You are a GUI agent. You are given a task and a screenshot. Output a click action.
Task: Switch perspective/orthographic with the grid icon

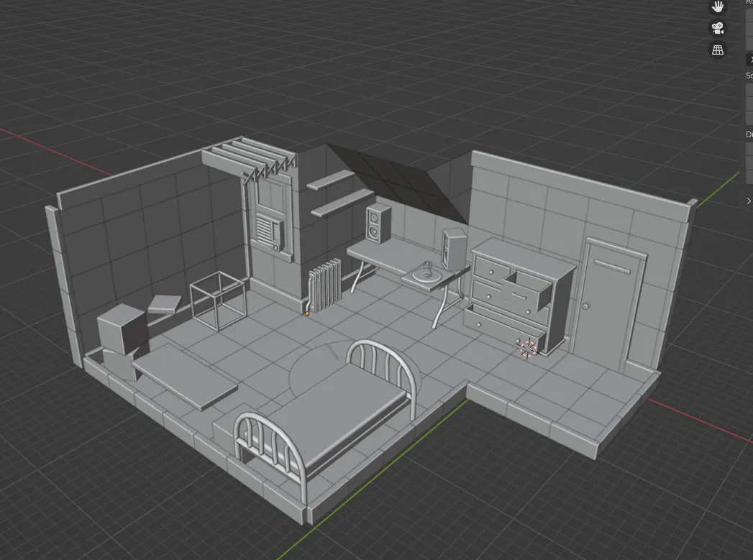(718, 50)
